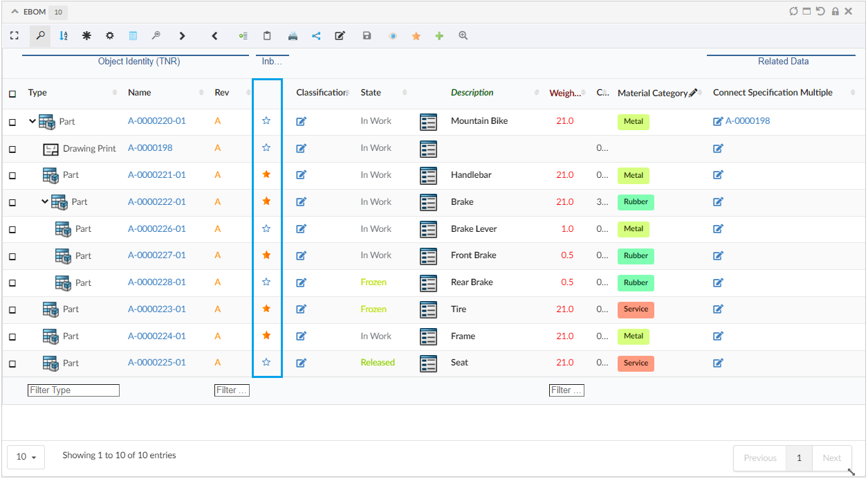Sort by the Description column header

[472, 93]
